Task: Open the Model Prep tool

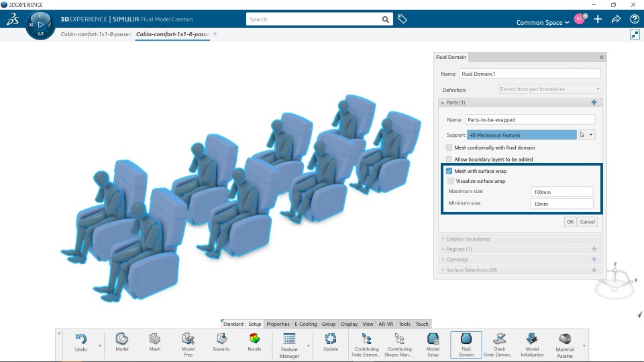Action: coord(188,345)
